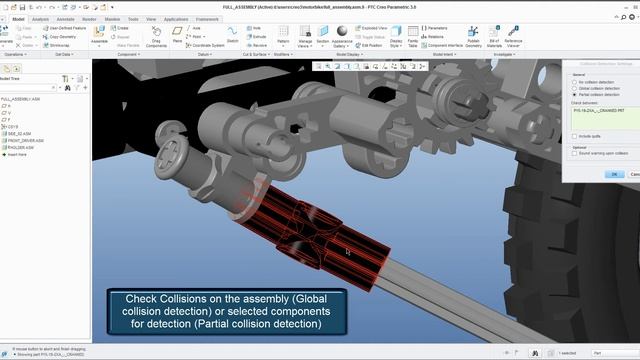Screen dimensions: 640x360
Task: Switch to the Render tab
Action: tap(89, 19)
